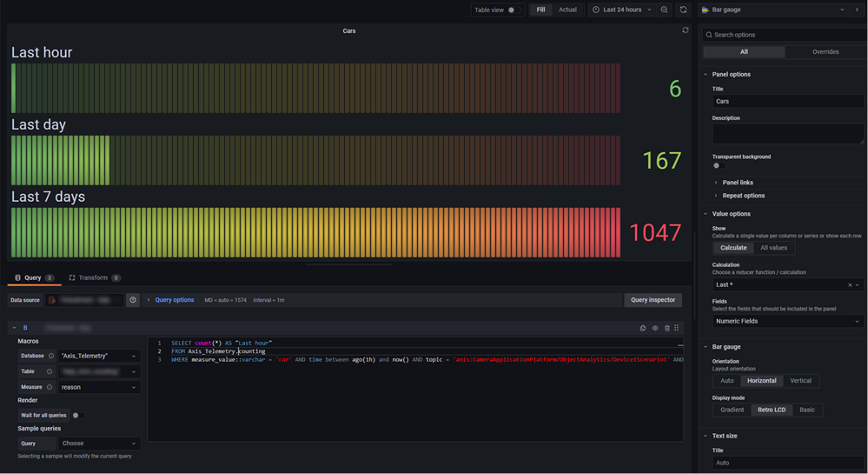Toggle the Table view switch
This screenshot has height=474, width=868.
tap(514, 10)
